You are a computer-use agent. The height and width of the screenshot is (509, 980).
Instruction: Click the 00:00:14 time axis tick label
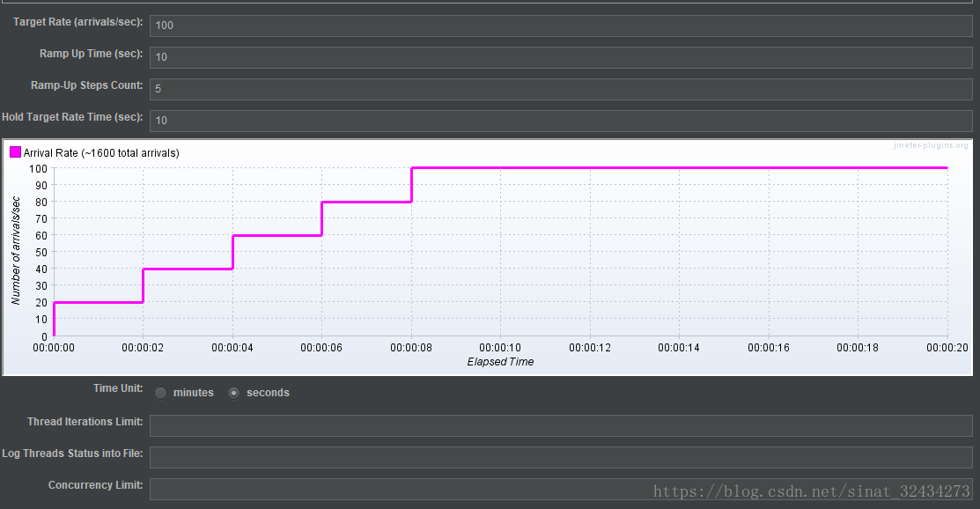[x=679, y=348]
